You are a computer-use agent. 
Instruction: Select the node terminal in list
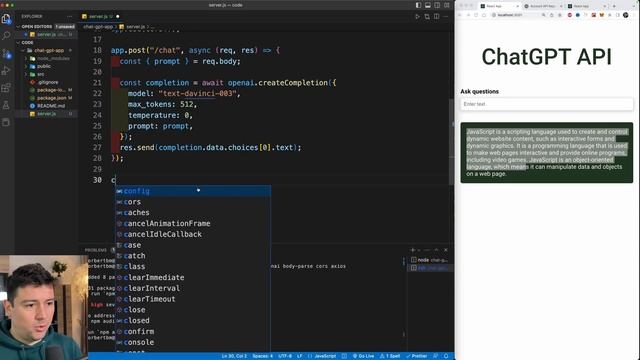pyautogui.click(x=429, y=260)
